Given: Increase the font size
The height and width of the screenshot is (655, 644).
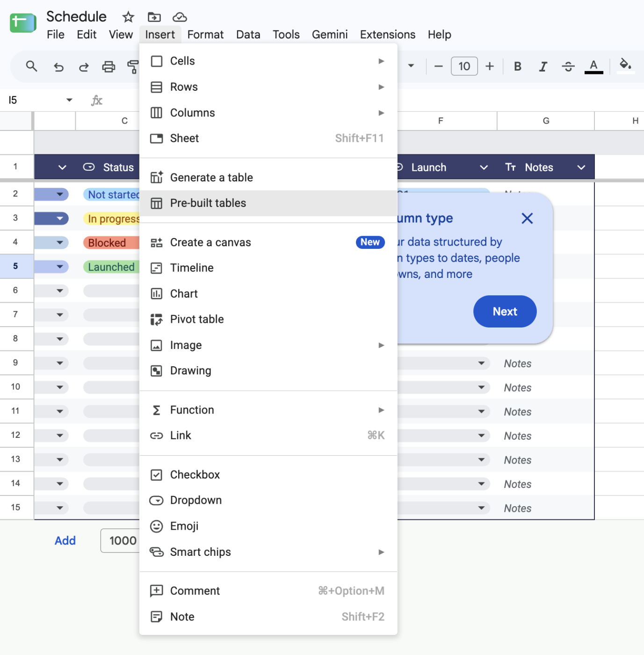Looking at the screenshot, I should tap(490, 66).
